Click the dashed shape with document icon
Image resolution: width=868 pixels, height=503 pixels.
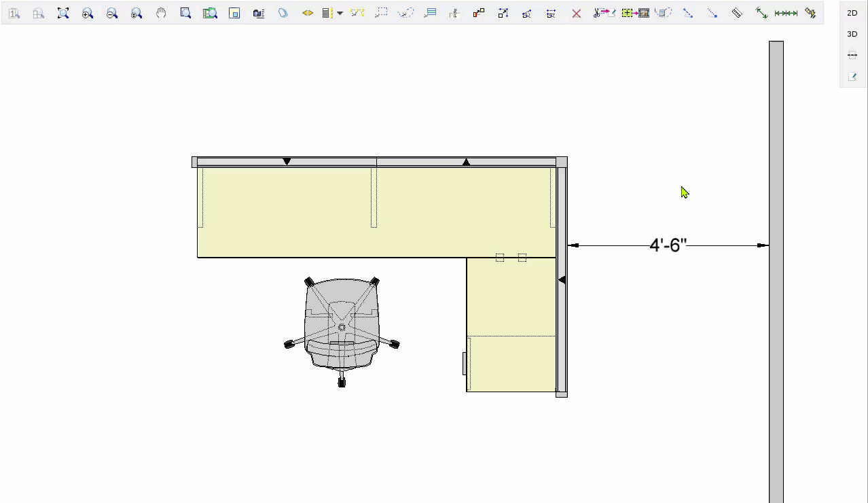point(664,13)
